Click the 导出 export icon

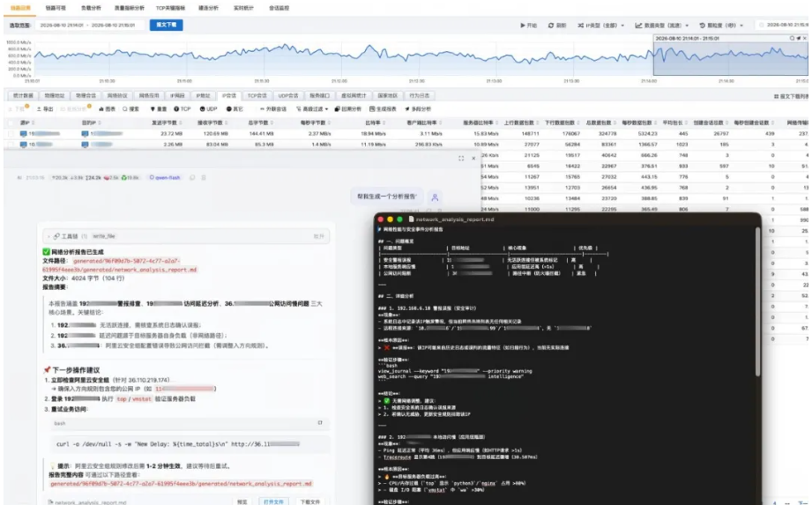[x=39, y=109]
